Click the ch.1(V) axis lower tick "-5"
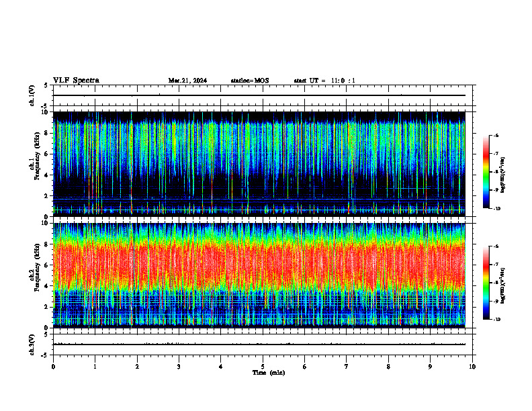 45,106
